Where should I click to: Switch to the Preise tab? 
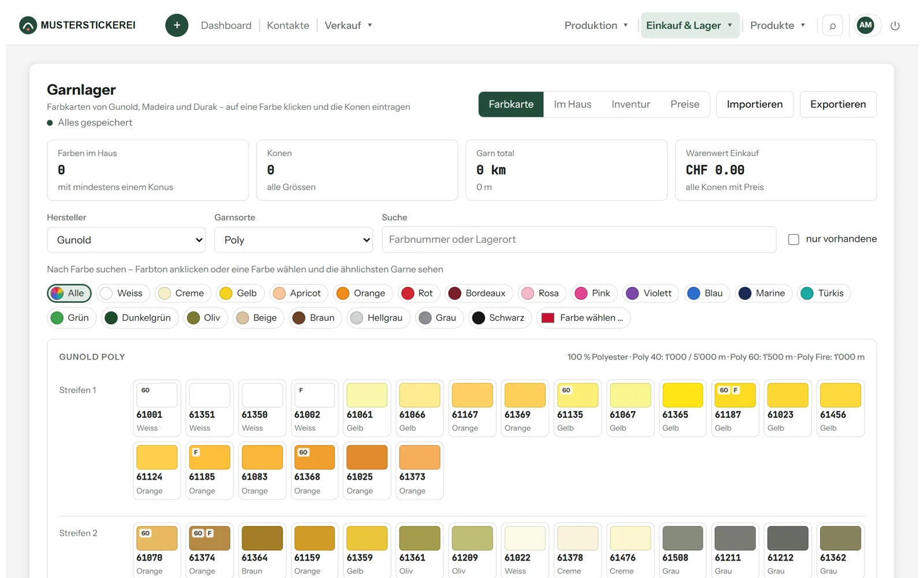tap(685, 104)
